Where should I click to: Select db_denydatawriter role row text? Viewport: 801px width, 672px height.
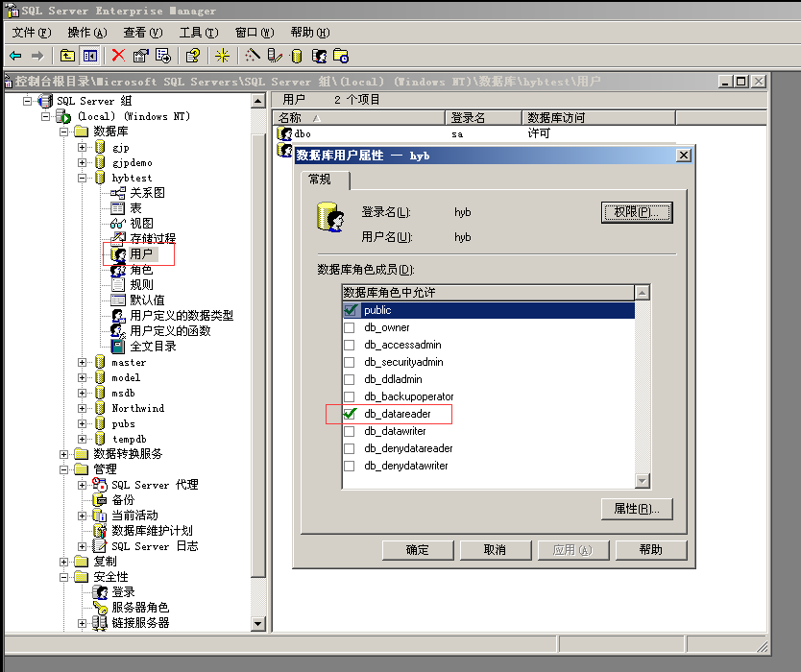tap(406, 466)
